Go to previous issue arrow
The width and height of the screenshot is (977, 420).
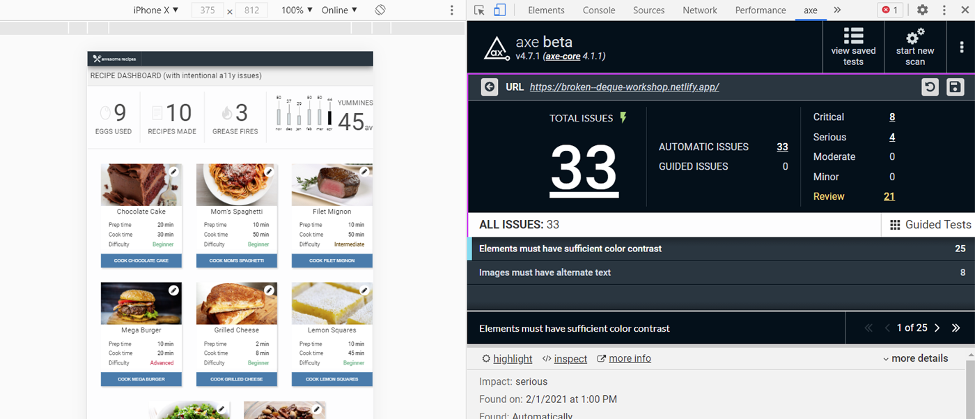(x=887, y=328)
